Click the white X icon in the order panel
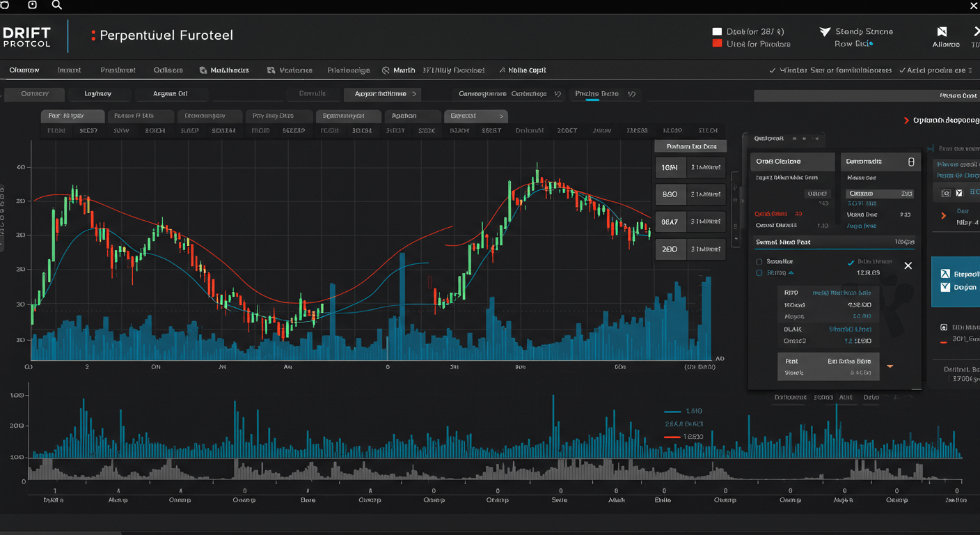Image resolution: width=980 pixels, height=535 pixels. tap(908, 265)
